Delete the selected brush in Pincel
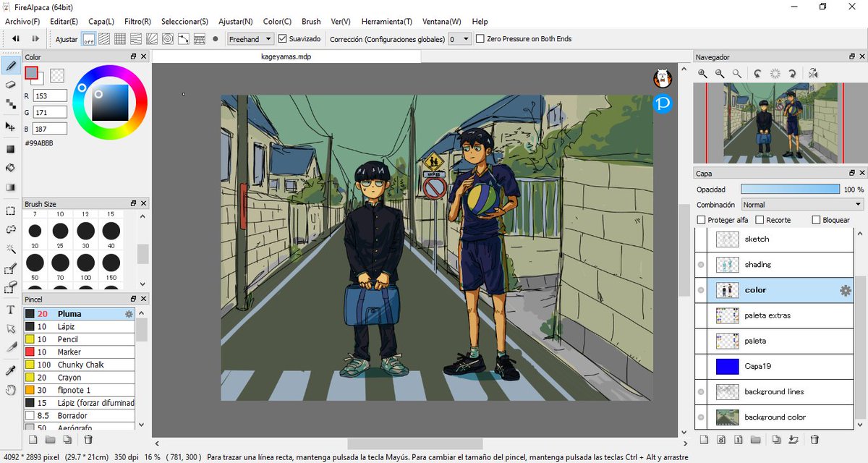Screen dimensions: 868x463 click(88, 439)
